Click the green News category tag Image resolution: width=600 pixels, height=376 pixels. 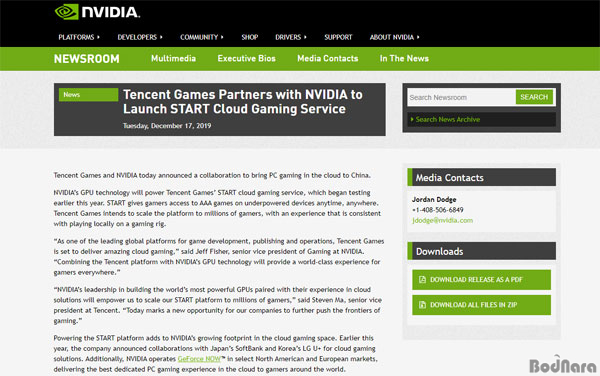tap(88, 94)
